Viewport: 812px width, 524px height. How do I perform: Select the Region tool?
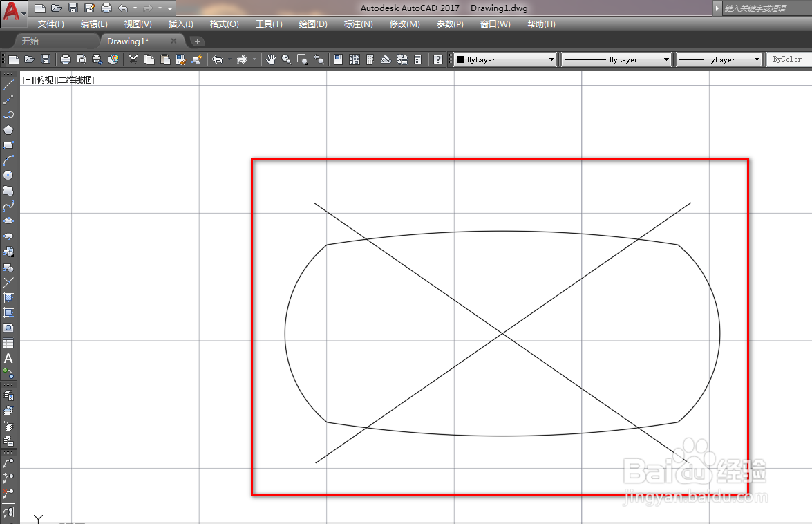[8, 328]
